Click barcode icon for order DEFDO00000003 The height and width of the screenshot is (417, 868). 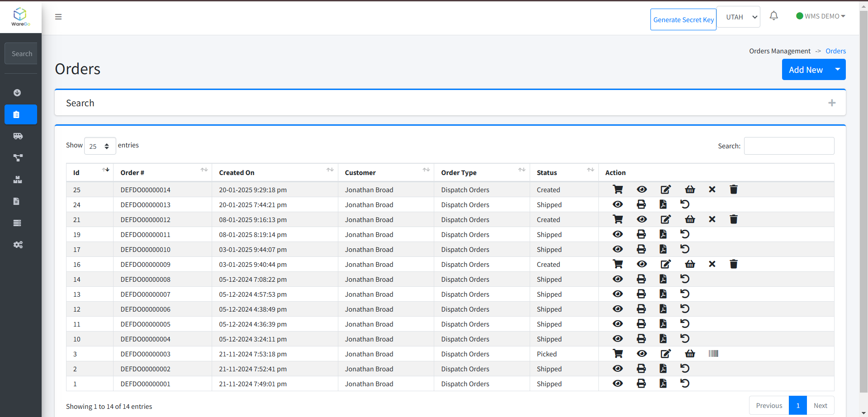coord(713,354)
